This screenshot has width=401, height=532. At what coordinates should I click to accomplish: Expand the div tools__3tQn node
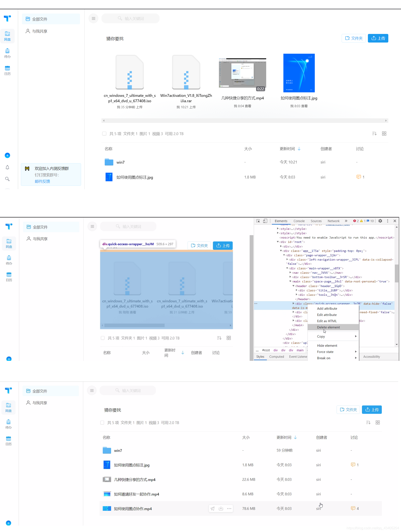pos(297,294)
